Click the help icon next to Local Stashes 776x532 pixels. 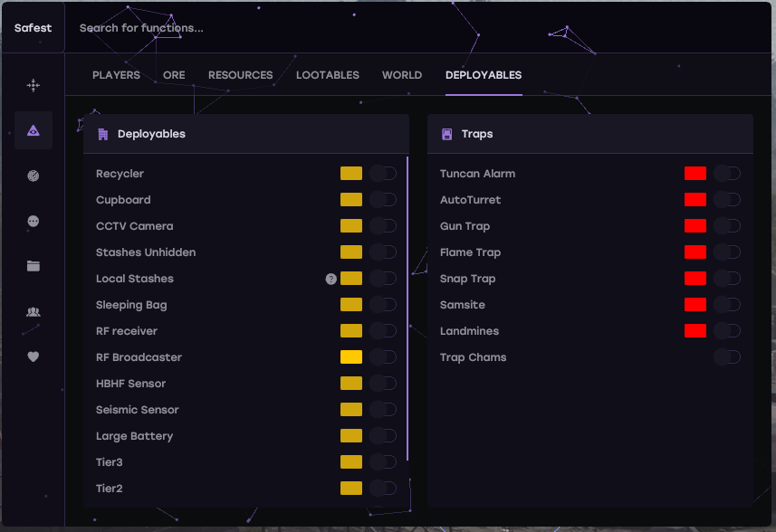click(331, 279)
